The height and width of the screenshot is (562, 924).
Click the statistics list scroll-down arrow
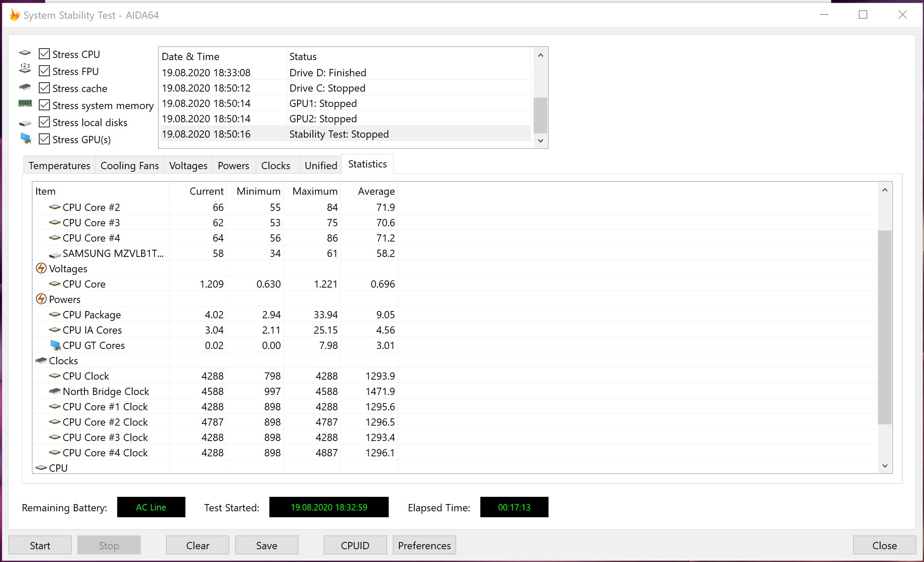(x=885, y=466)
